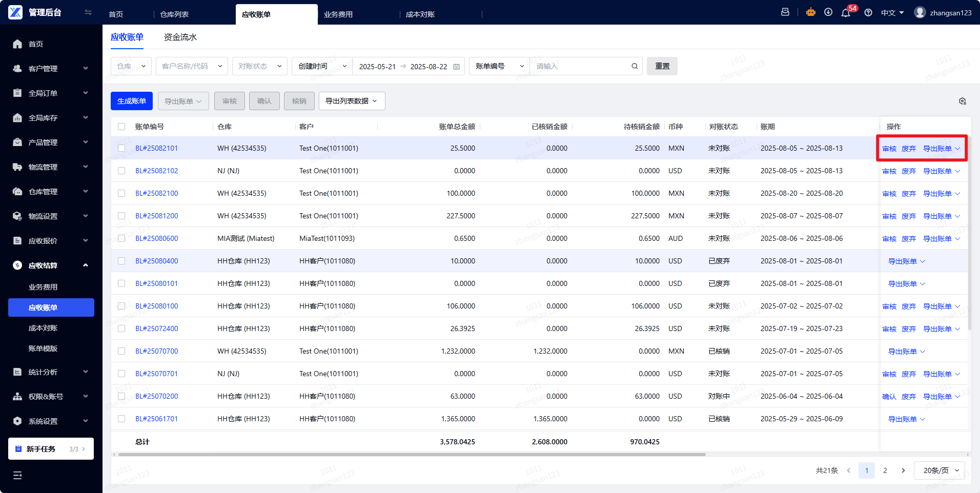The image size is (980, 493).
Task: Check the box for bill BL#25082102
Action: [121, 171]
